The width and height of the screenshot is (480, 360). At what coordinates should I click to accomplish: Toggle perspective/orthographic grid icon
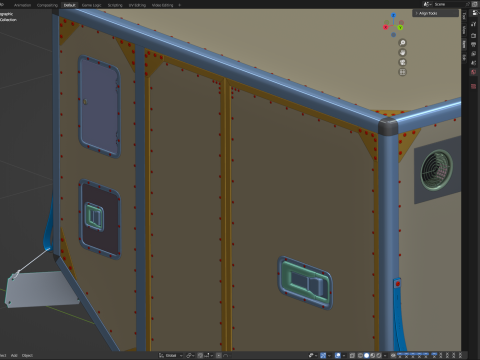coord(402,72)
